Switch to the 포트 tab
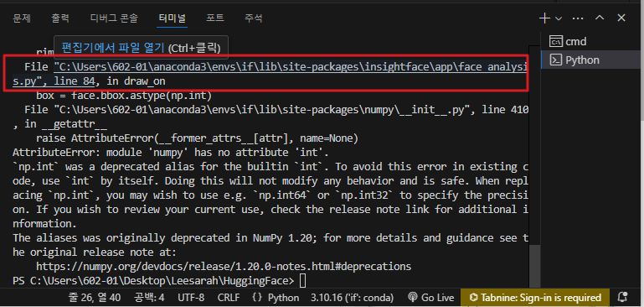644x307 pixels. coord(215,18)
